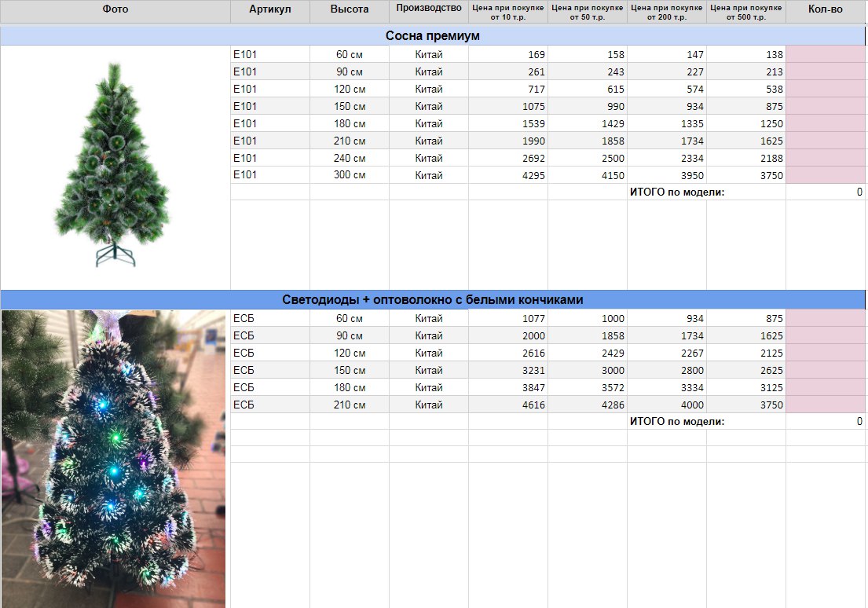The width and height of the screenshot is (868, 608).
Task: Select pink quantity cell for E101 60 см
Action: pos(825,54)
